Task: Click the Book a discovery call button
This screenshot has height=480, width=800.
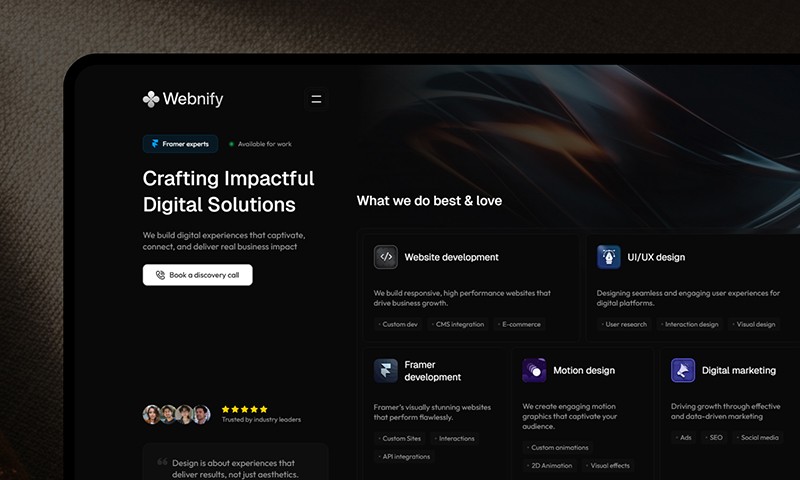Action: click(197, 275)
